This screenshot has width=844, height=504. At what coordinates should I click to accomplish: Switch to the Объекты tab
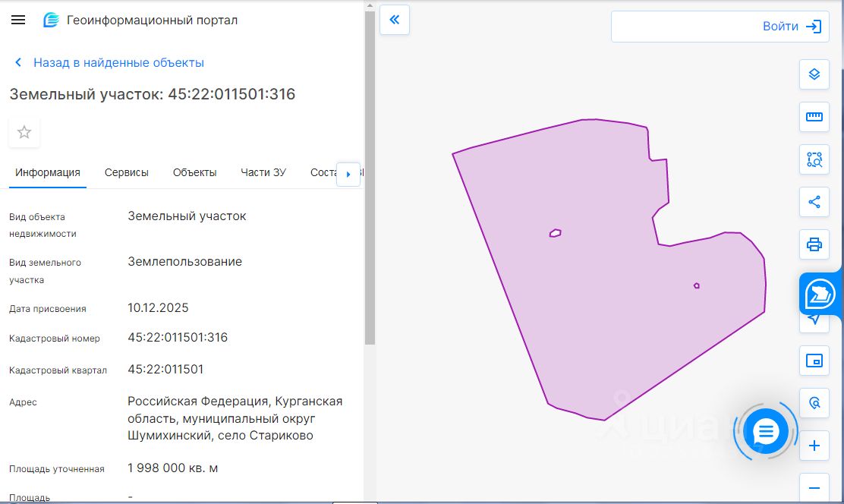195,173
